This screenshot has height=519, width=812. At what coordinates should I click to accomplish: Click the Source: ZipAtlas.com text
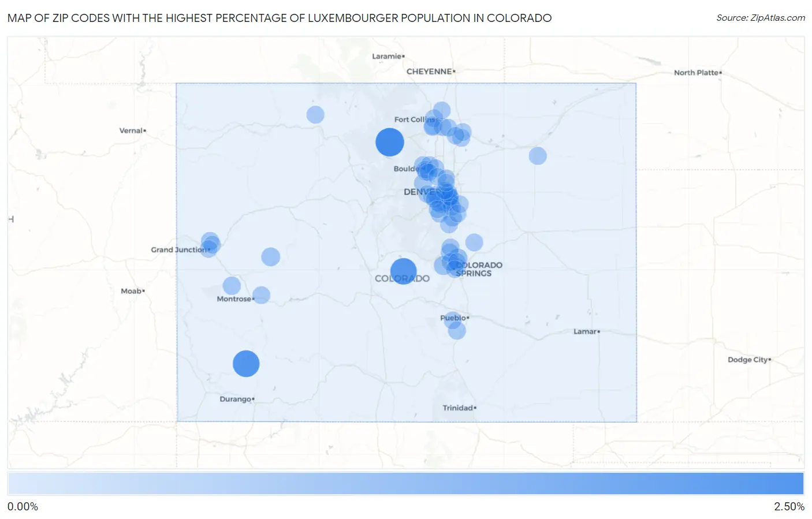point(761,18)
